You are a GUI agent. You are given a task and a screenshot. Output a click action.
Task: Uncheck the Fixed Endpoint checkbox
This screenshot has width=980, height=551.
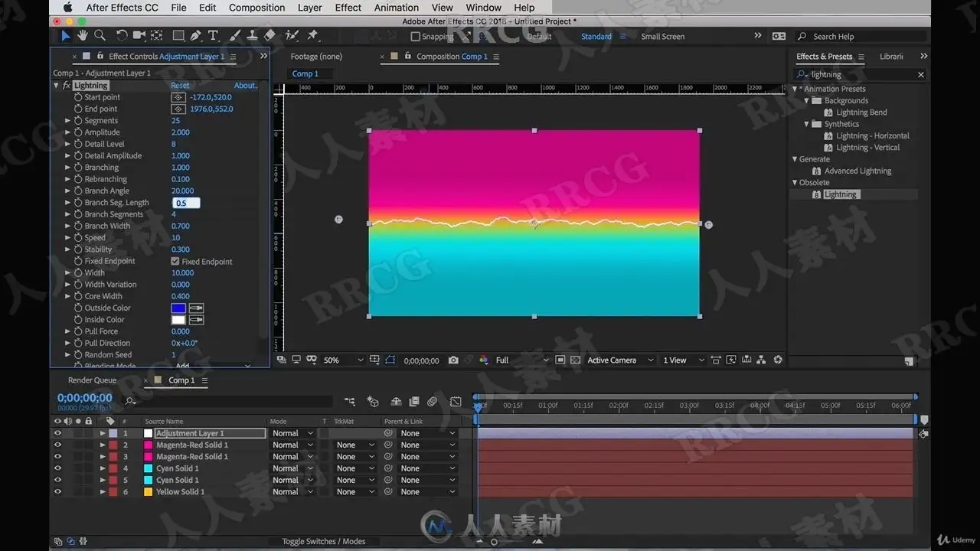coord(175,261)
